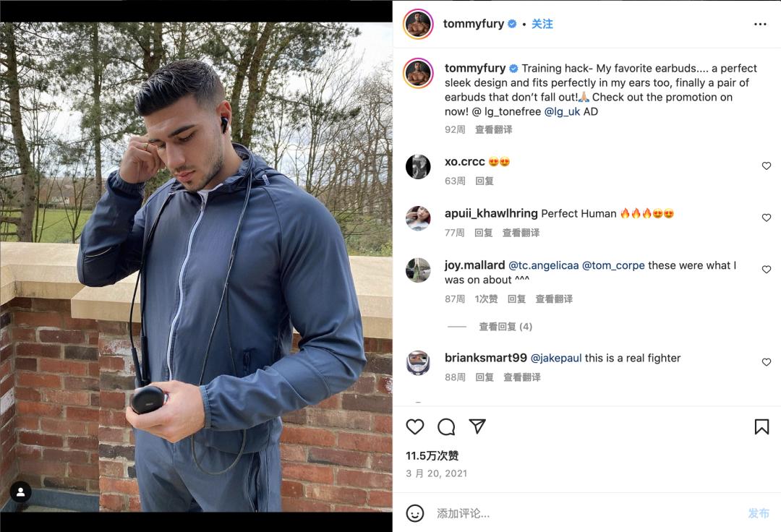
Task: Like apuii_khawlhring's Perfect Human comment
Action: click(x=767, y=218)
